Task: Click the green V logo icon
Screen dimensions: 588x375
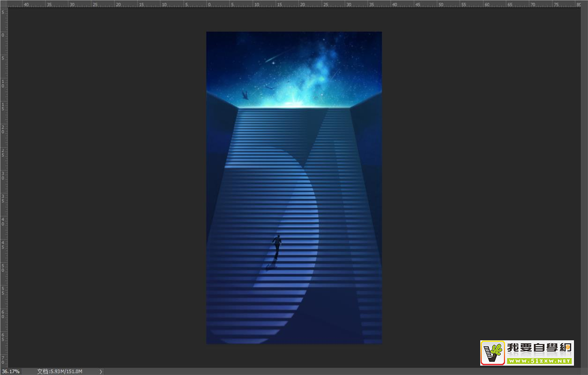Action: [x=493, y=353]
